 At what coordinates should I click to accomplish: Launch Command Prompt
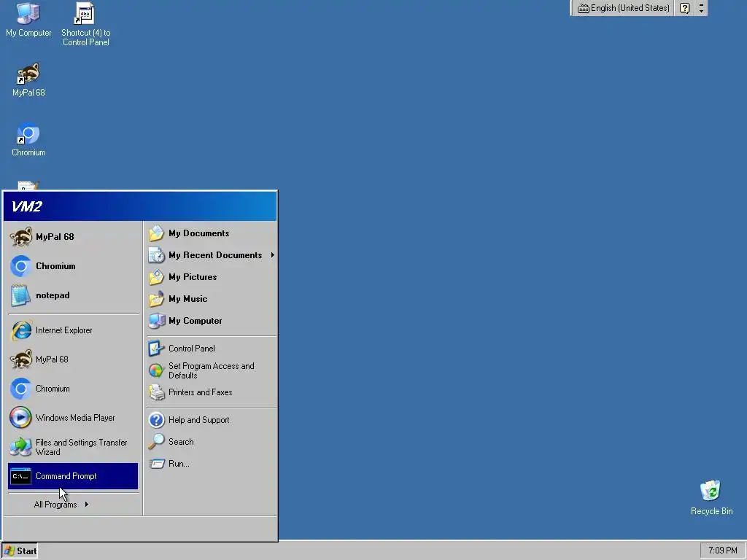click(73, 476)
